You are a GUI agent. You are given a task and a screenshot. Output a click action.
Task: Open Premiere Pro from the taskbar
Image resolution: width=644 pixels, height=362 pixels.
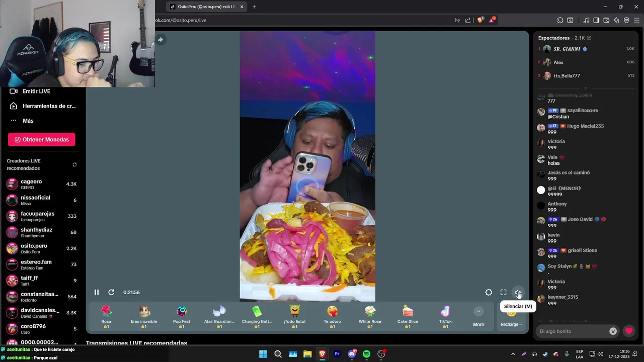[337, 354]
